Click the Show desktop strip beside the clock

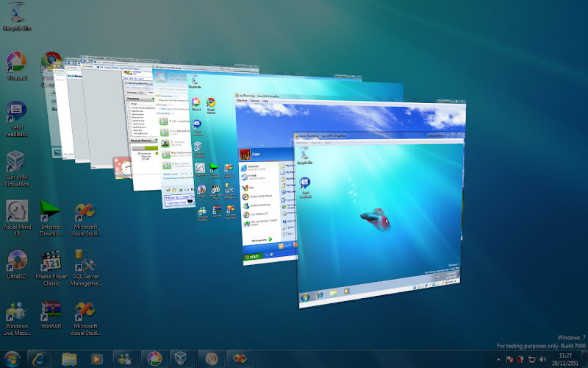tap(584, 359)
